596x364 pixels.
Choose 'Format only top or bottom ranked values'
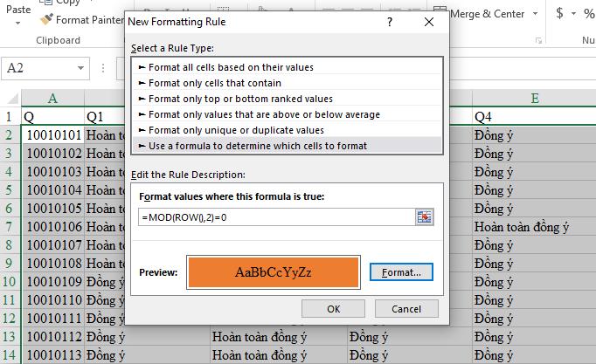click(x=240, y=99)
